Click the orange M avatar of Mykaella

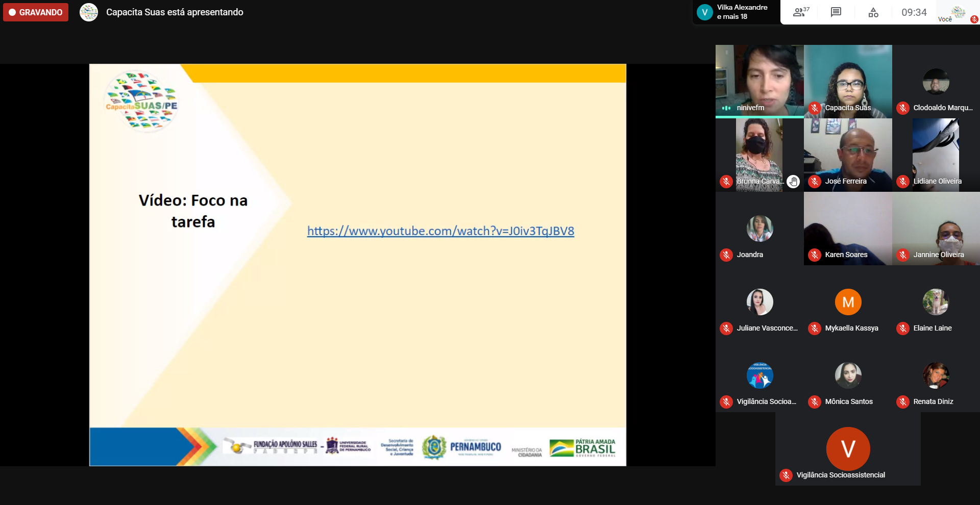click(x=848, y=302)
